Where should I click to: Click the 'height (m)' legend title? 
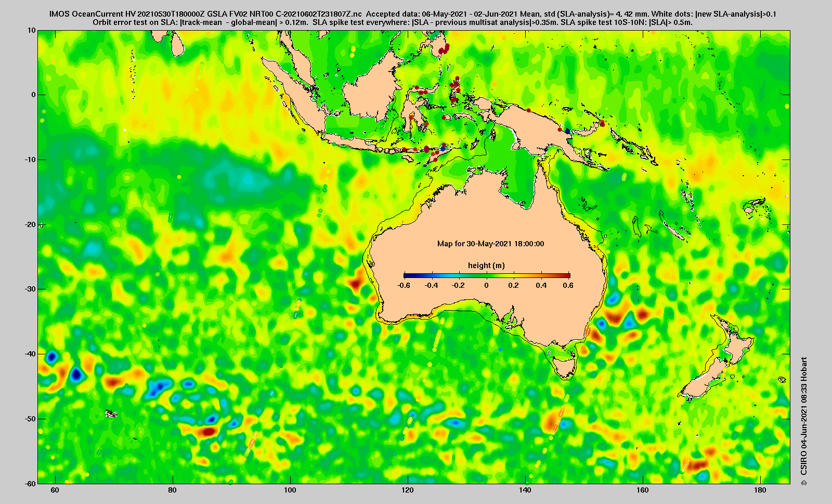click(486, 266)
